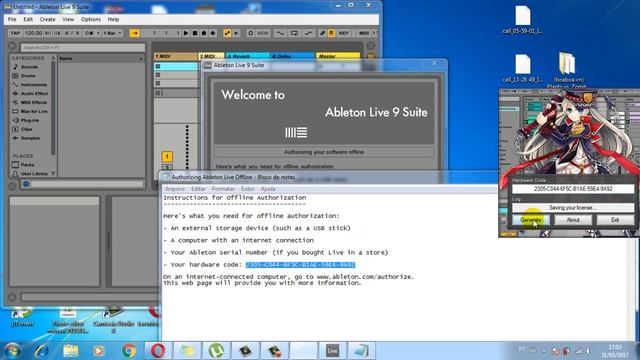640x360 pixels.
Task: Open Opera browser from the taskbar
Action: [158, 351]
